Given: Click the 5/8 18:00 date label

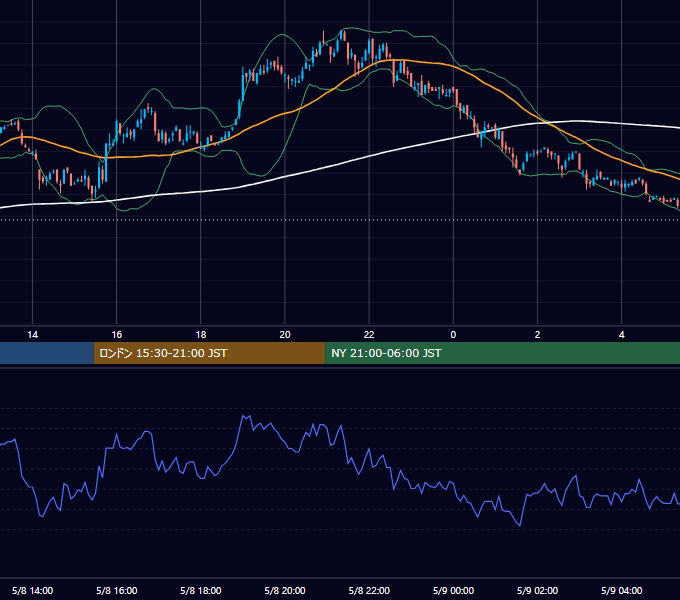Looking at the screenshot, I should [x=201, y=591].
